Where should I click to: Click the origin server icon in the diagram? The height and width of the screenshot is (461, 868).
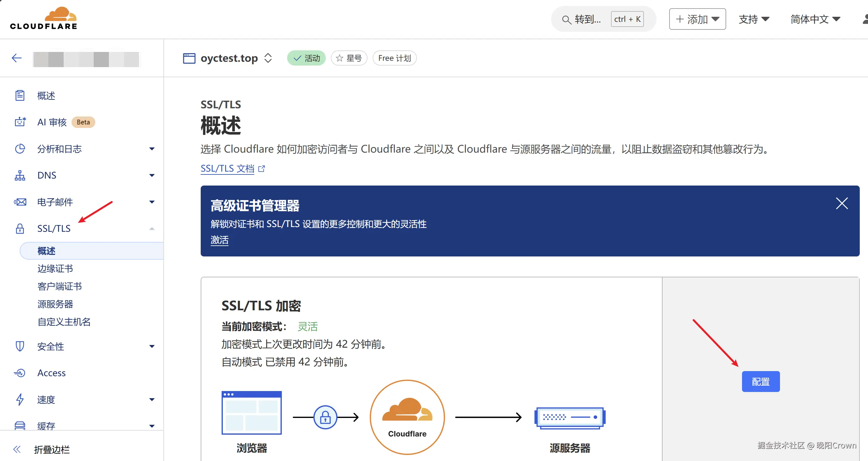[x=570, y=418]
